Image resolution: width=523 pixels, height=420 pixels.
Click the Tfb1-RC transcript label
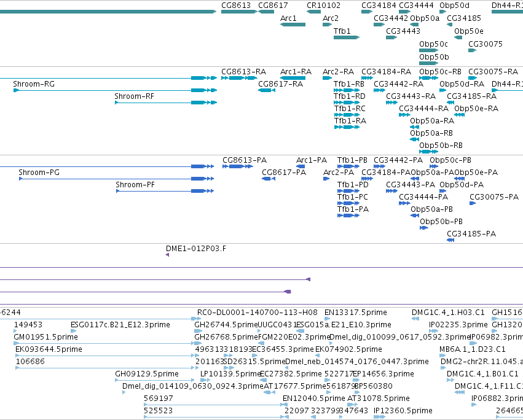coord(350,109)
